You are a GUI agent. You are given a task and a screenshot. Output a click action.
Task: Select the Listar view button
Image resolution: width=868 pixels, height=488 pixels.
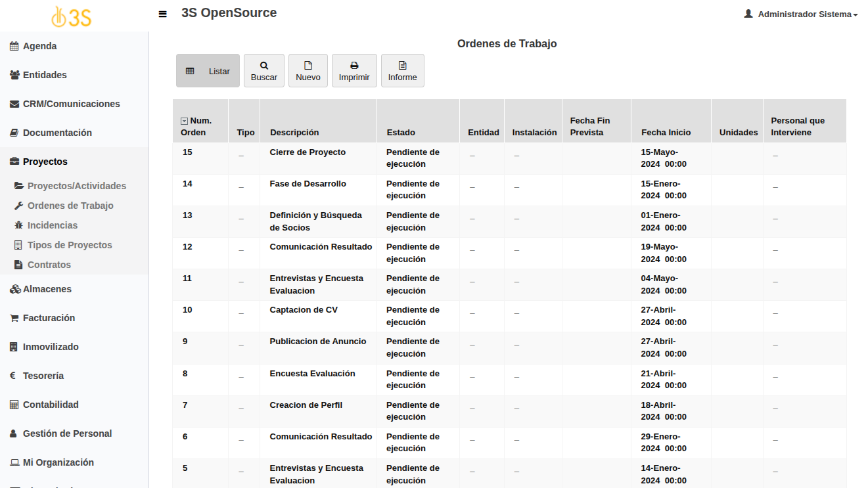point(208,71)
